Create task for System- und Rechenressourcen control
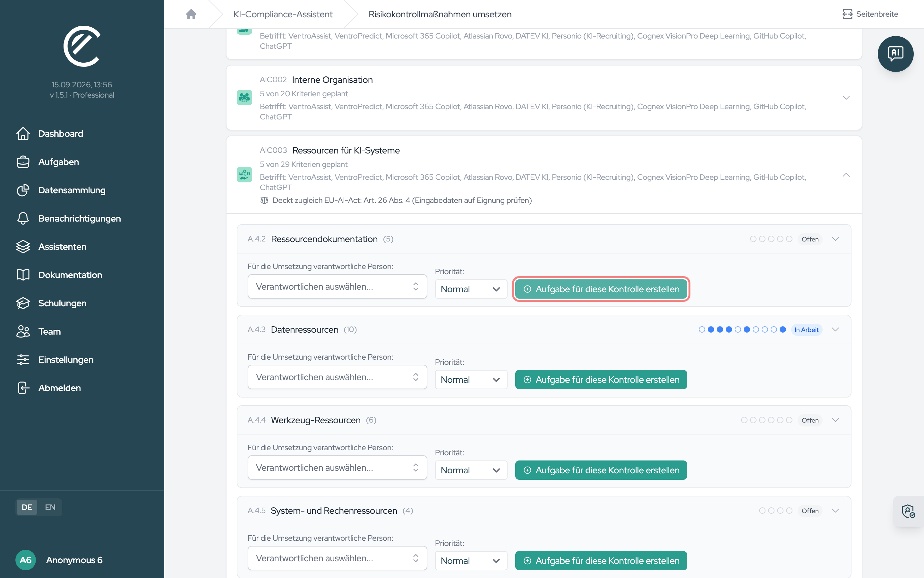This screenshot has width=924, height=578. pos(601,561)
